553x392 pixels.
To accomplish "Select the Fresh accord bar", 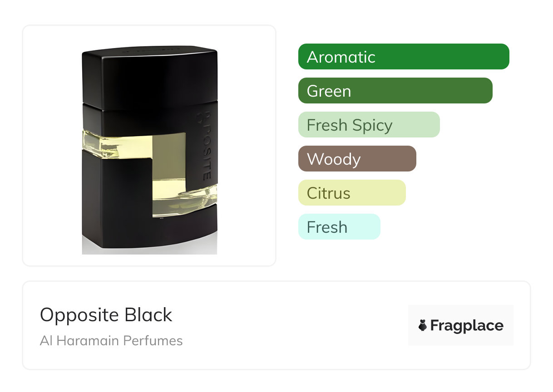I will [339, 227].
